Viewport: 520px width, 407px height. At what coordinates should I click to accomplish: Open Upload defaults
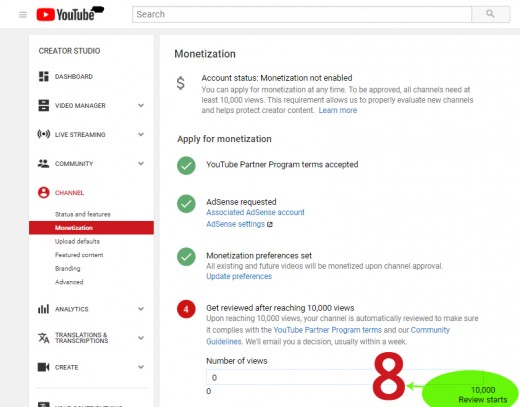click(77, 241)
